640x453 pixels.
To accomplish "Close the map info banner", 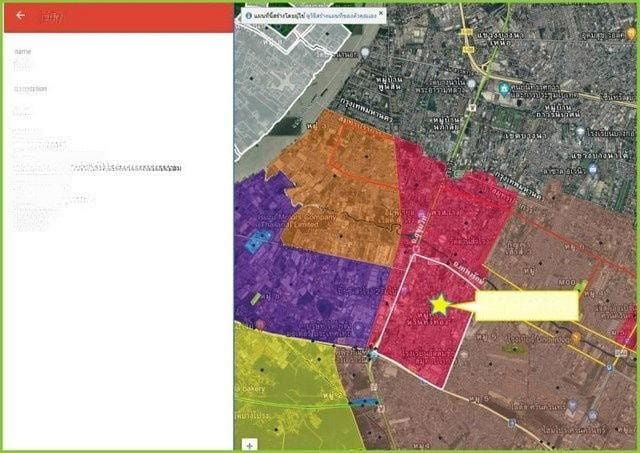I will pos(380,15).
